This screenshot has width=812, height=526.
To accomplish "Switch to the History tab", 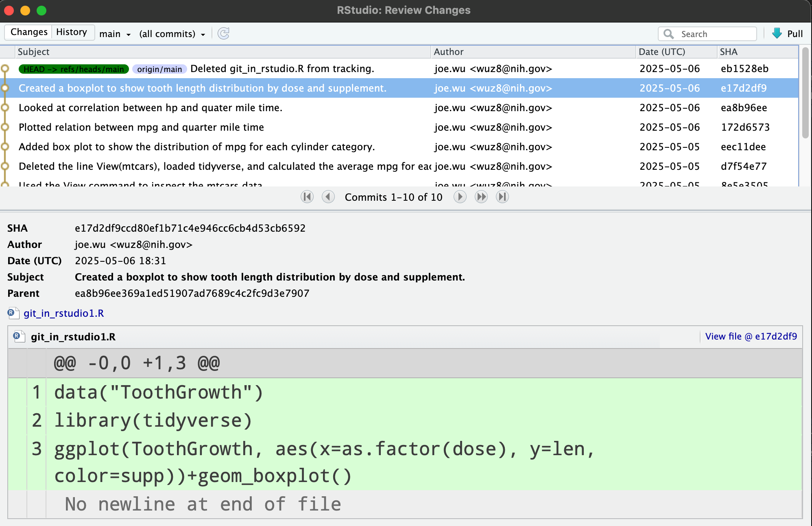I will click(x=72, y=32).
